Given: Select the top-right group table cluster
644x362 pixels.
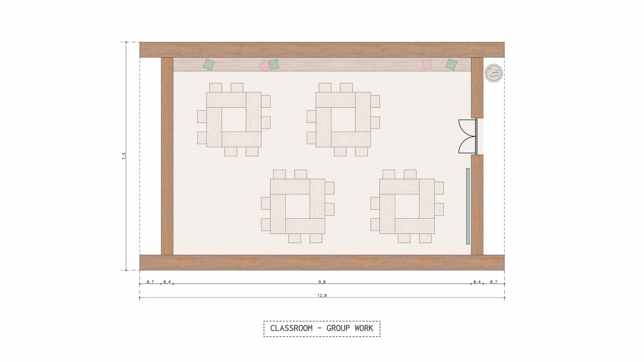Looking at the screenshot, I should click(343, 120).
